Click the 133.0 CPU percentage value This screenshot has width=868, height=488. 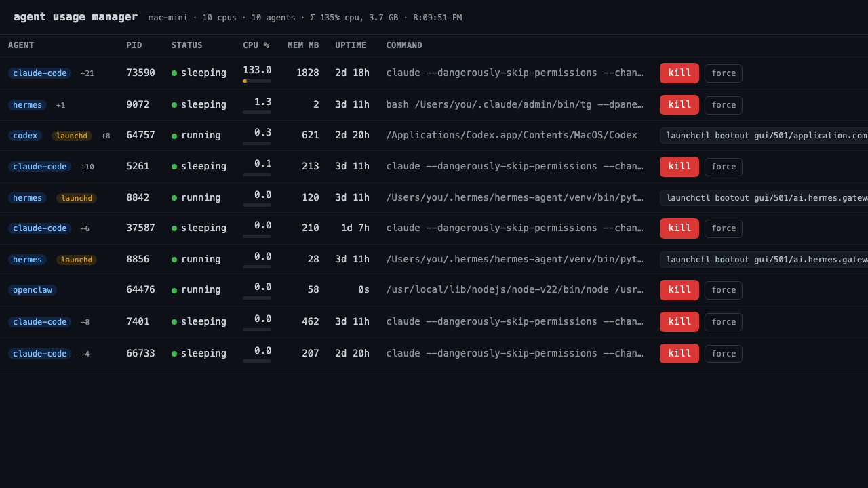coord(257,70)
